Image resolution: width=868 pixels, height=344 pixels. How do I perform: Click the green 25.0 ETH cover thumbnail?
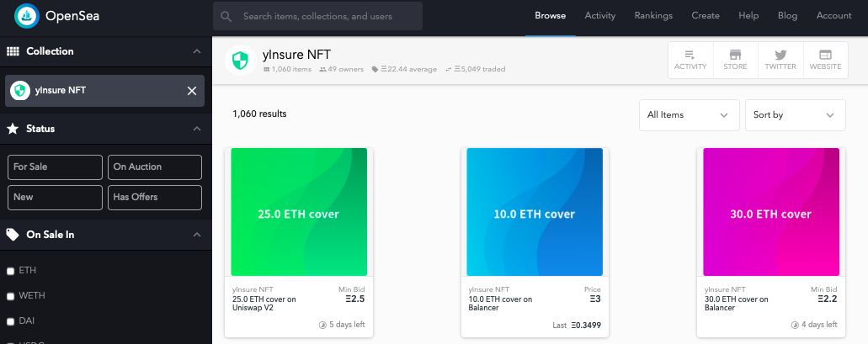[x=299, y=212]
